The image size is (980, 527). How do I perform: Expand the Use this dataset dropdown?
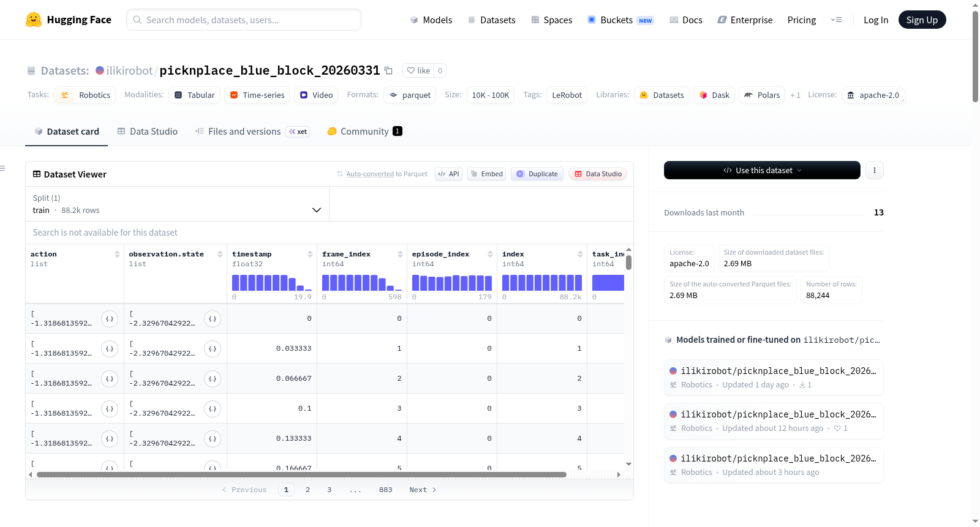pyautogui.click(x=762, y=170)
